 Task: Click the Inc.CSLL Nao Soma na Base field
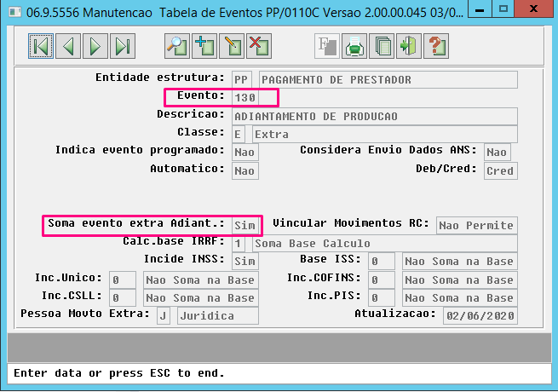point(201,297)
